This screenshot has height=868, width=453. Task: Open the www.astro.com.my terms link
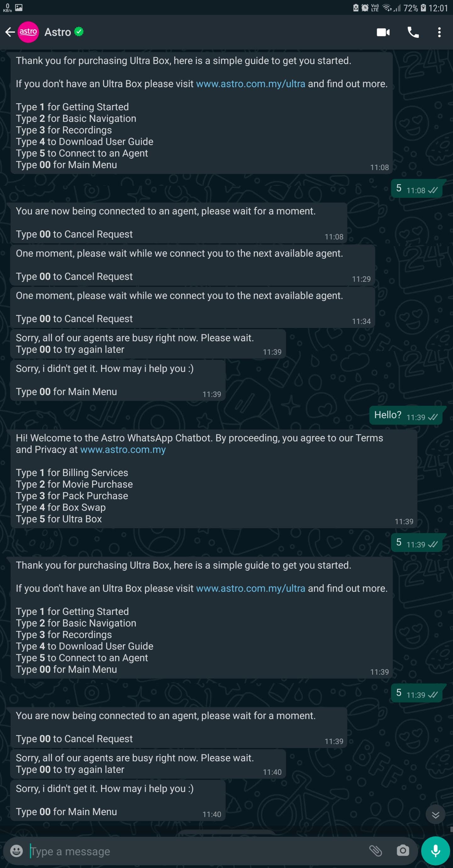[123, 450]
